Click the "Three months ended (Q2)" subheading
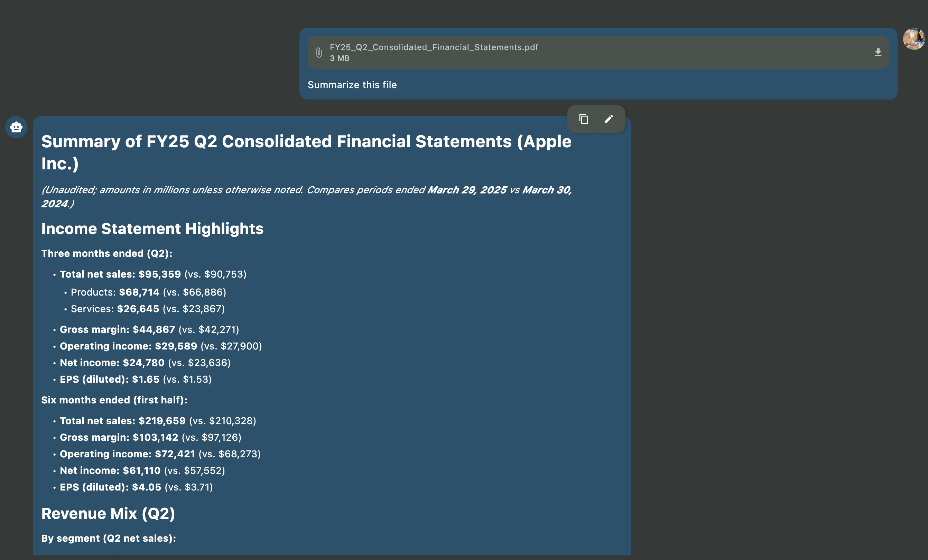The width and height of the screenshot is (928, 560). pos(106,253)
